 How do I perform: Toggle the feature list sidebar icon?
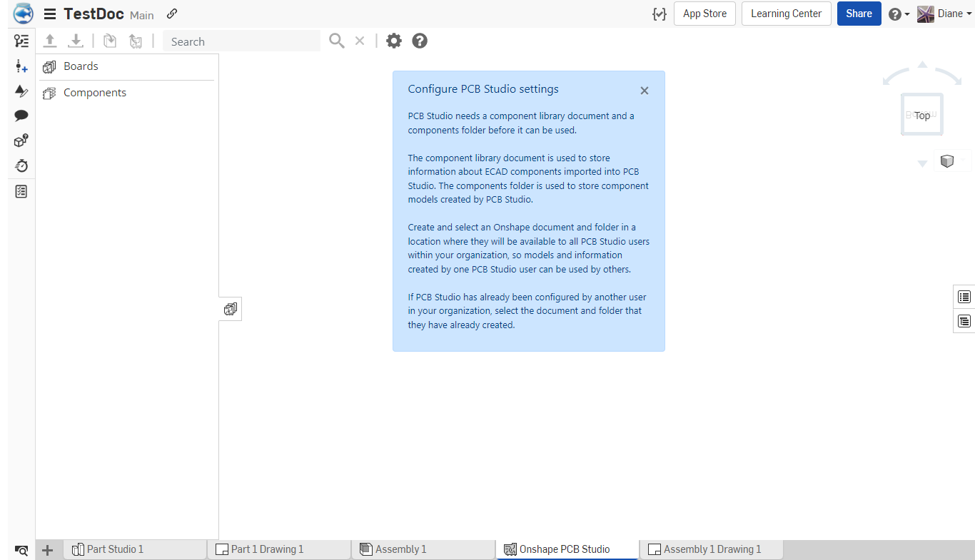pyautogui.click(x=21, y=41)
